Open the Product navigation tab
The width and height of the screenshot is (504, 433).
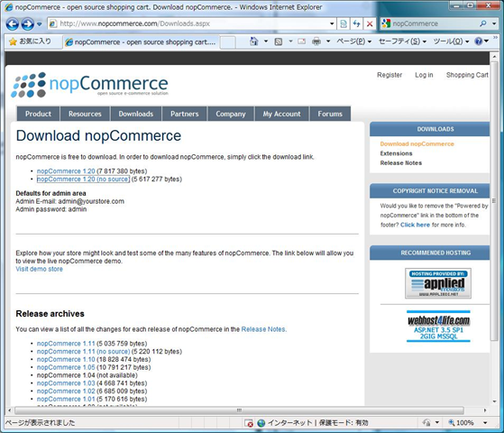(38, 114)
